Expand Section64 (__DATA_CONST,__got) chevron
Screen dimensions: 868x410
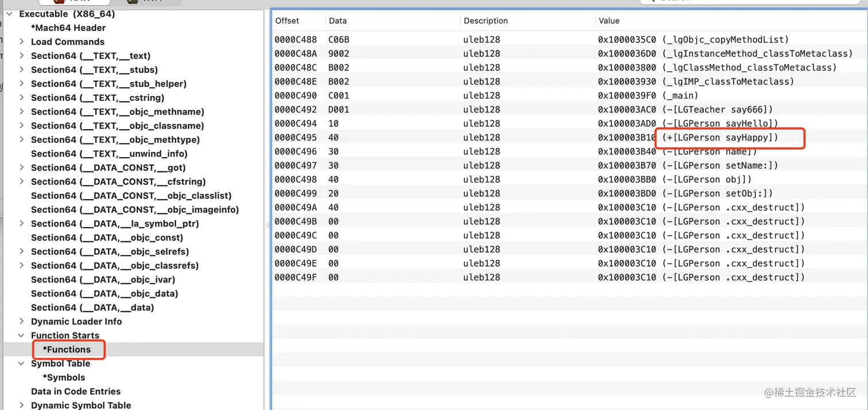tap(21, 167)
